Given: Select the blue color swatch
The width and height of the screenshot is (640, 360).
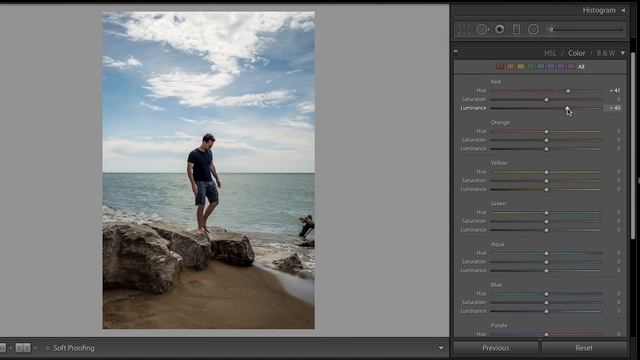Looking at the screenshot, I should pos(551,67).
